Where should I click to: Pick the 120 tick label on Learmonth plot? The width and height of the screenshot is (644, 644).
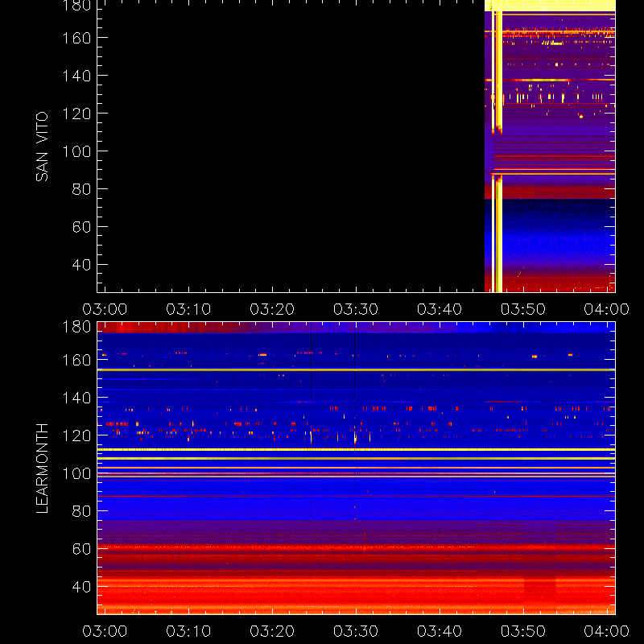pyautogui.click(x=76, y=436)
